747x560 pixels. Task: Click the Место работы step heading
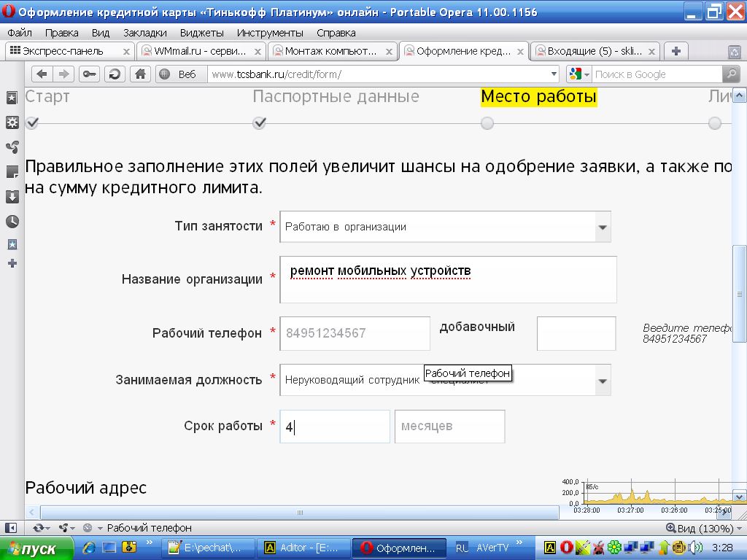tap(538, 97)
